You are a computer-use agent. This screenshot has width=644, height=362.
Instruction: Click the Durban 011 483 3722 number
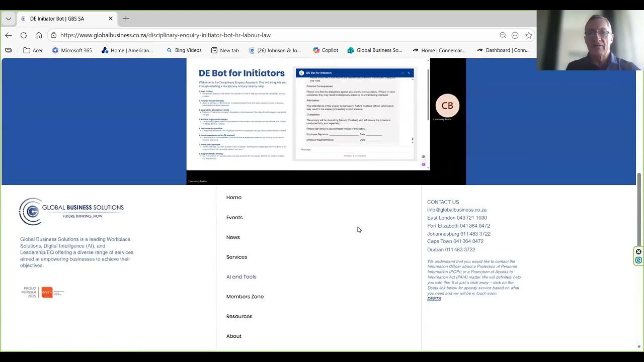[451, 249]
